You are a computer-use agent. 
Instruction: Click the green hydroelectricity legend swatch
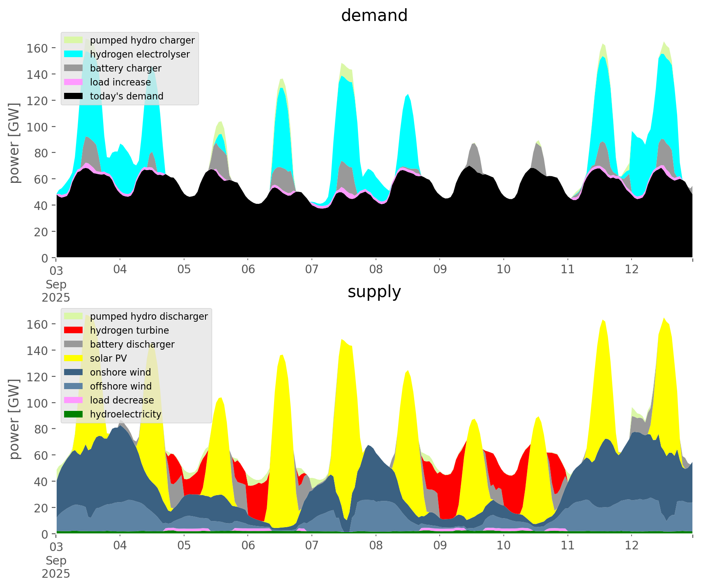point(74,414)
